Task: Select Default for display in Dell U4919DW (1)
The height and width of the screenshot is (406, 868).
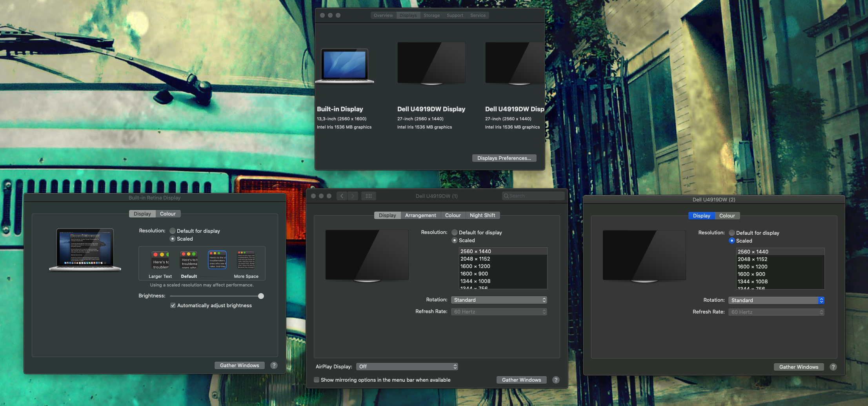Action: coord(455,232)
